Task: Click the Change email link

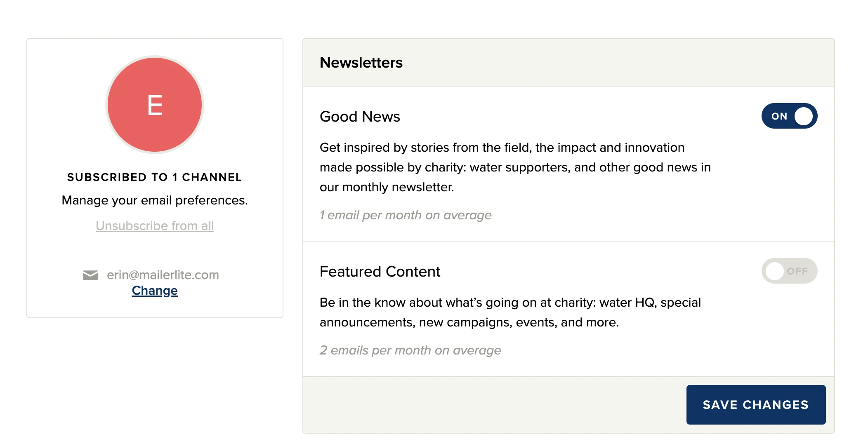Action: (x=155, y=291)
